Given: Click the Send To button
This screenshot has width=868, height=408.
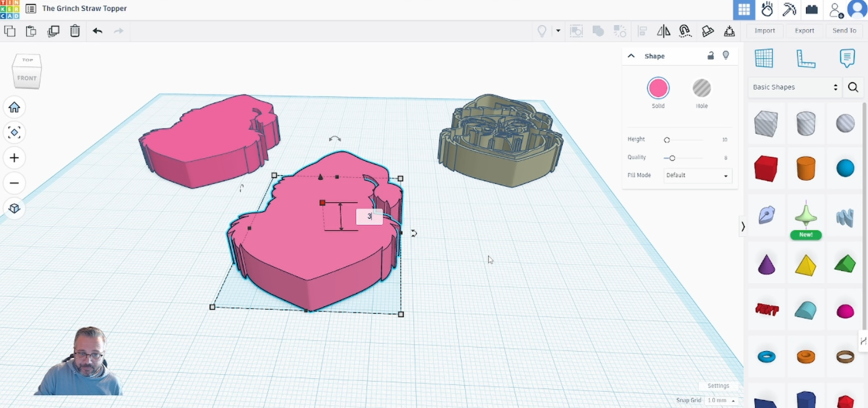Looking at the screenshot, I should (844, 31).
